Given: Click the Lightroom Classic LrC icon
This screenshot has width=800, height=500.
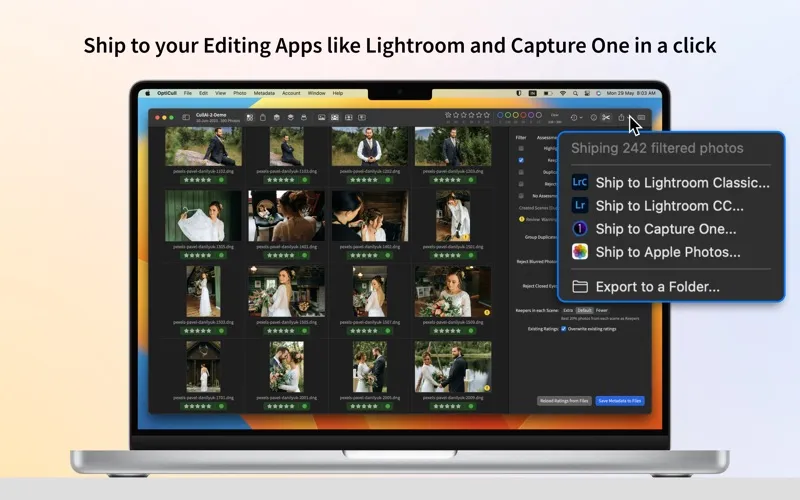Looking at the screenshot, I should [x=580, y=182].
